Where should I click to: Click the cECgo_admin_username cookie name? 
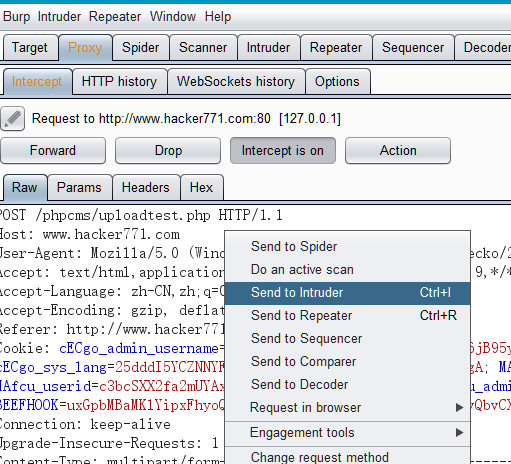[x=139, y=349]
